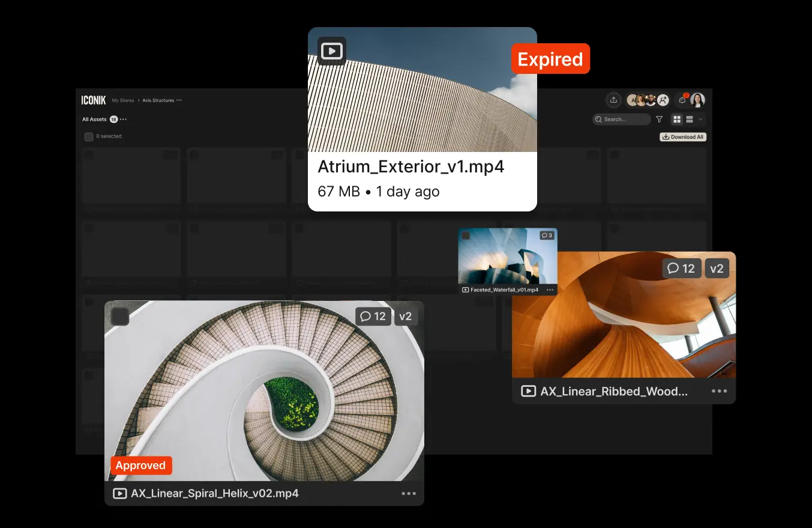The image size is (812, 528).
Task: Click the magnifier icon in the search bar
Action: click(x=599, y=119)
